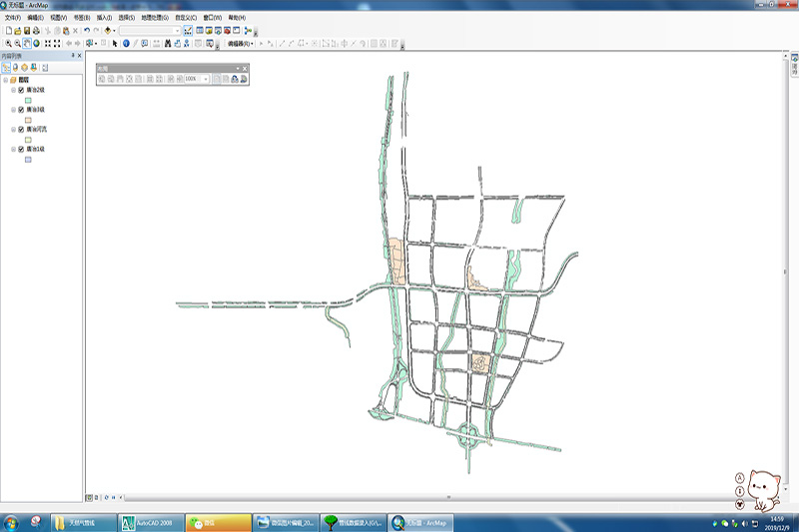Choose the Select Elements arrow tool
The width and height of the screenshot is (799, 532).
[115, 44]
